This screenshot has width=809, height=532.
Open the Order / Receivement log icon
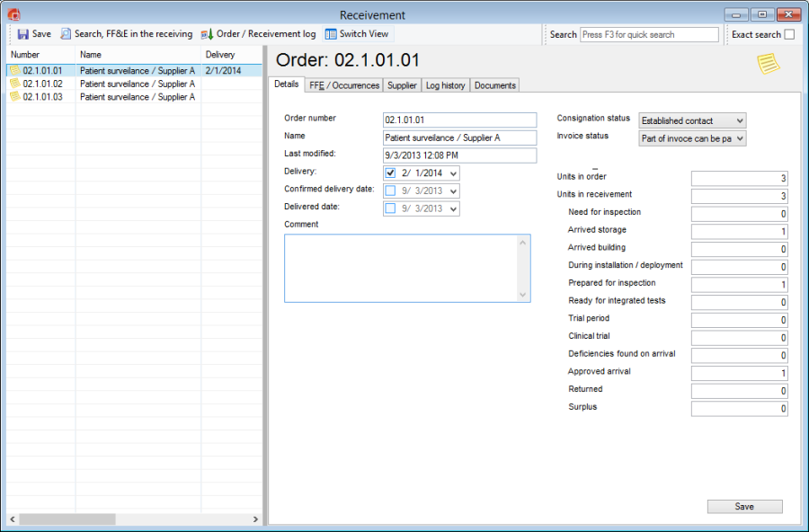point(207,34)
